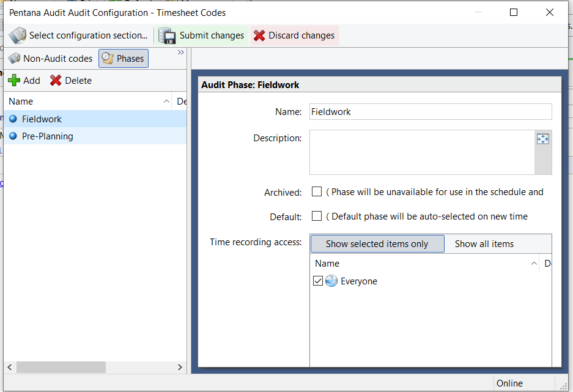The image size is (573, 392).
Task: Click the Select configuration section icon
Action: (x=18, y=35)
